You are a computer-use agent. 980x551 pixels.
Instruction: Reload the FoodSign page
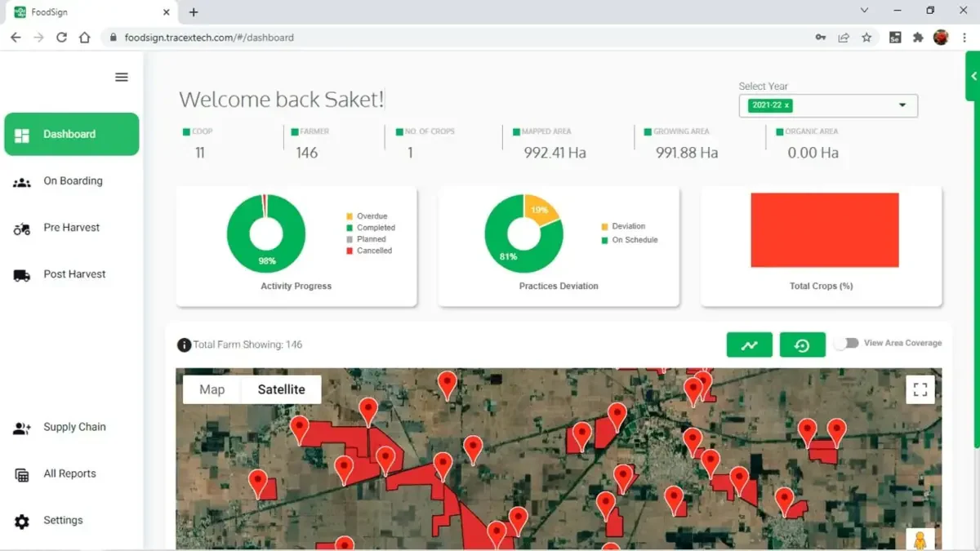pyautogui.click(x=61, y=38)
